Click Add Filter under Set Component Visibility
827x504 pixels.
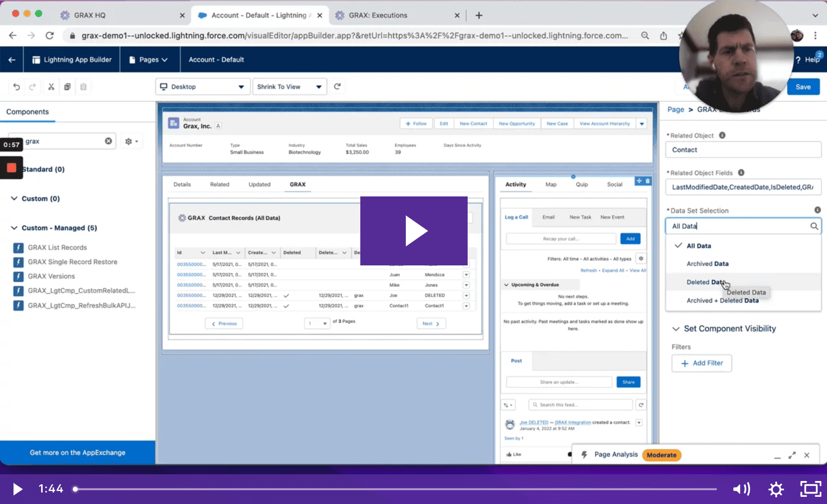coord(701,363)
